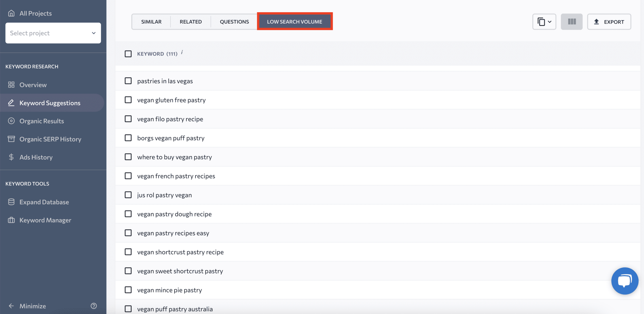Open Expand Database tool
This screenshot has height=314, width=644.
[44, 202]
